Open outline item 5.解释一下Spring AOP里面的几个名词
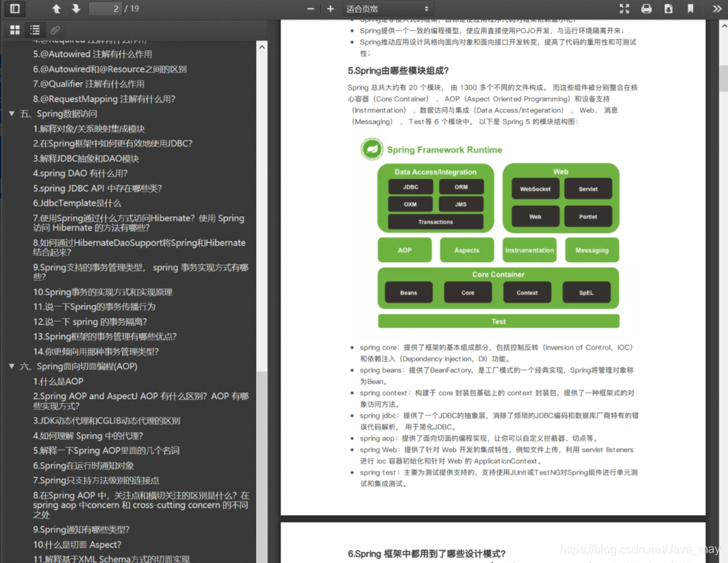This screenshot has width=728, height=563. pyautogui.click(x=107, y=450)
